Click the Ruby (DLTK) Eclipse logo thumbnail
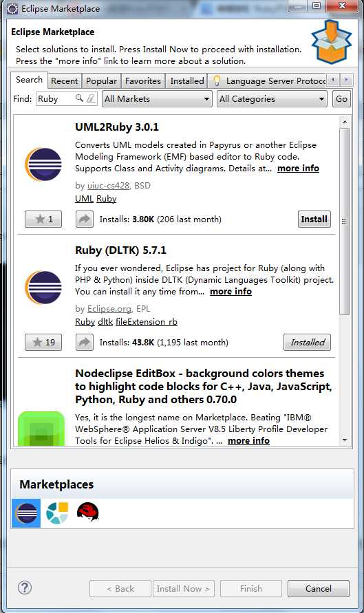The height and width of the screenshot is (613, 364). 43,288
